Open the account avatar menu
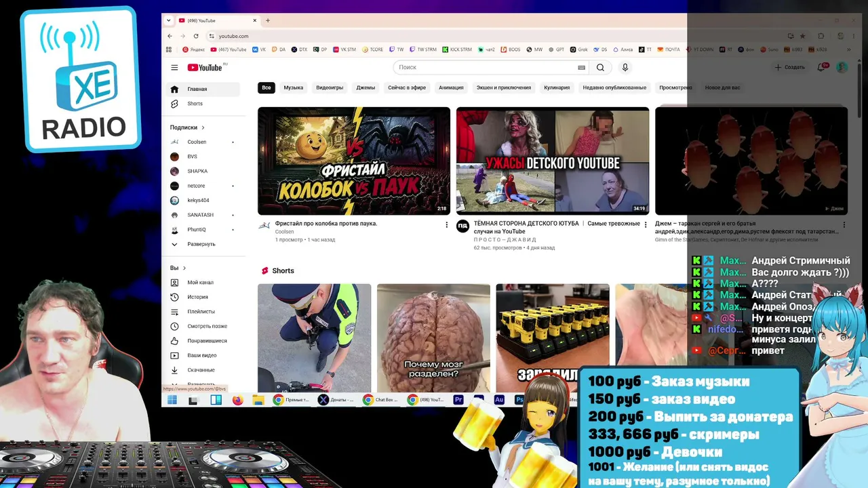 (x=842, y=67)
